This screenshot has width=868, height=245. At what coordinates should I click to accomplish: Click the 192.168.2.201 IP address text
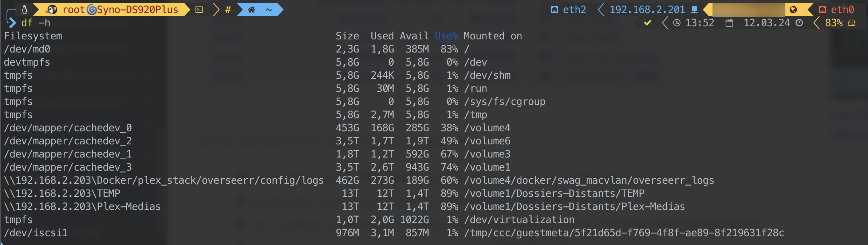[647, 9]
